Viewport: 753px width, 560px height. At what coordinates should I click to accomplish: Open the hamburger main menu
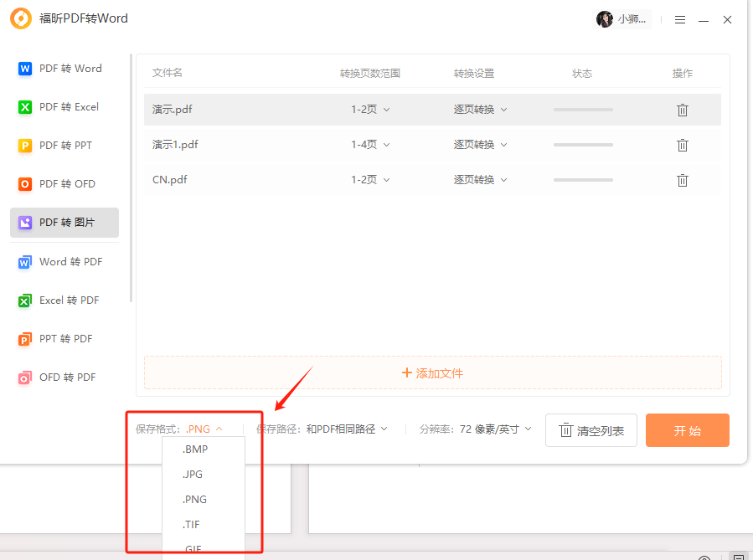(x=679, y=20)
